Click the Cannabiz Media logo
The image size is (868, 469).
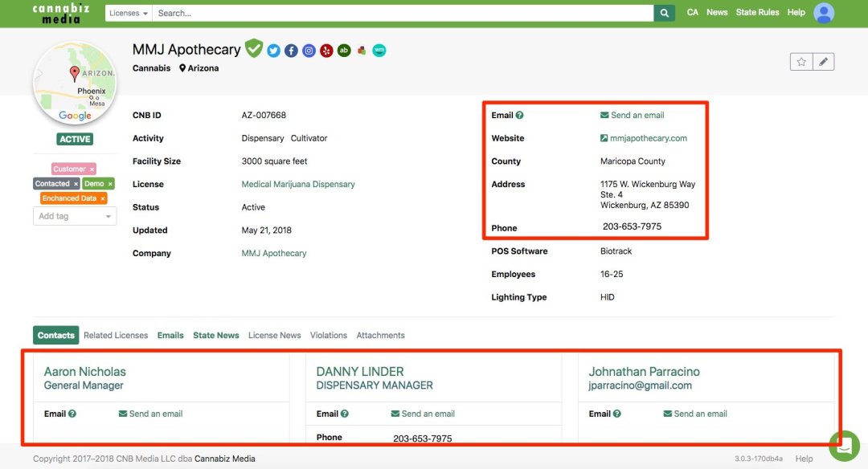coord(61,14)
